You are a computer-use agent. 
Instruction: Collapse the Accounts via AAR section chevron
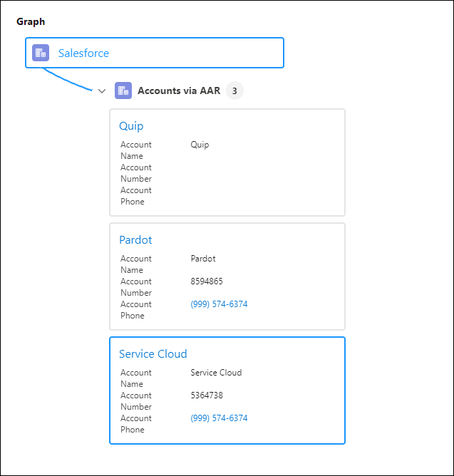tap(102, 90)
